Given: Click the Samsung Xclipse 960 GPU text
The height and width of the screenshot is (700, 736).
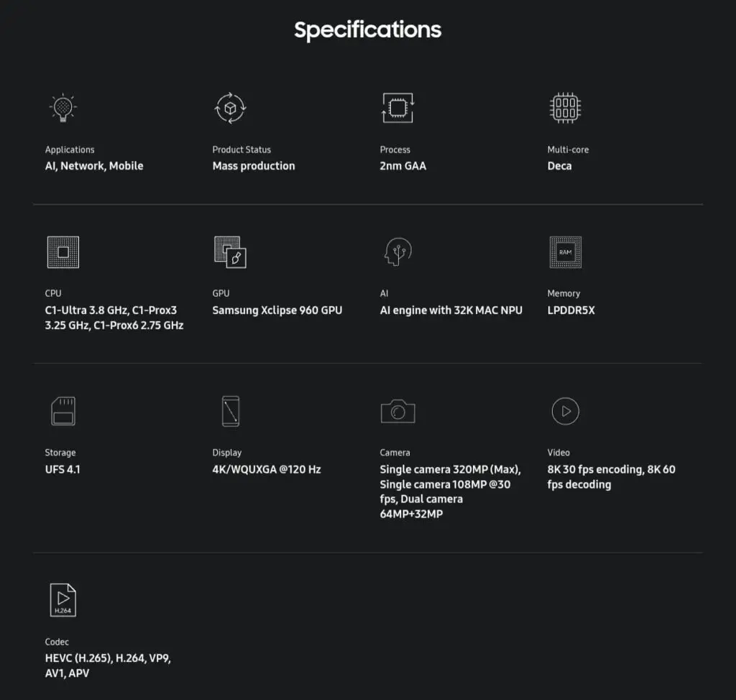Looking at the screenshot, I should tap(277, 310).
